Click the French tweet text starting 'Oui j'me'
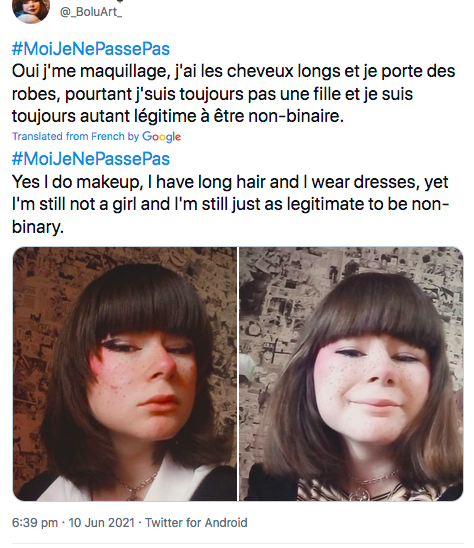Viewport: 474px width, 548px height. pyautogui.click(x=234, y=93)
